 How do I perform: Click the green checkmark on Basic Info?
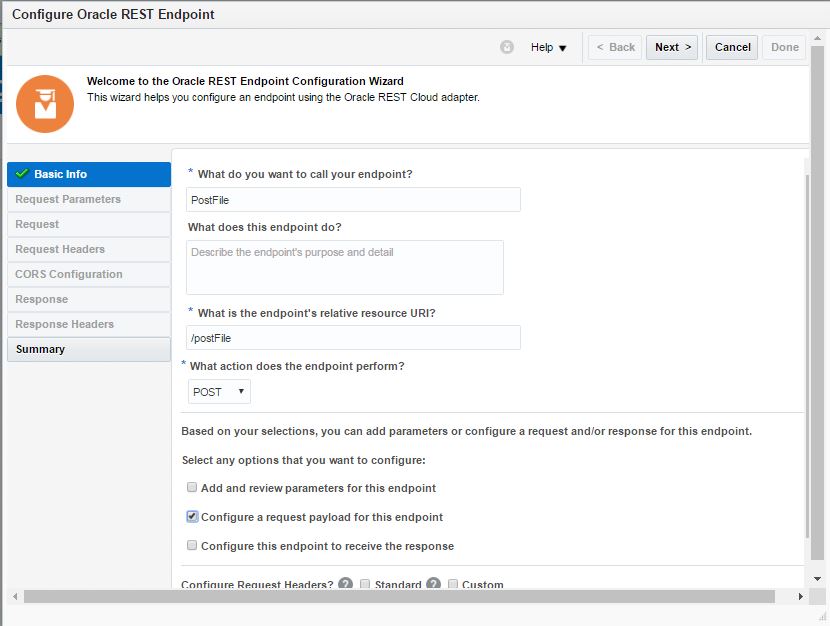(x=22, y=174)
